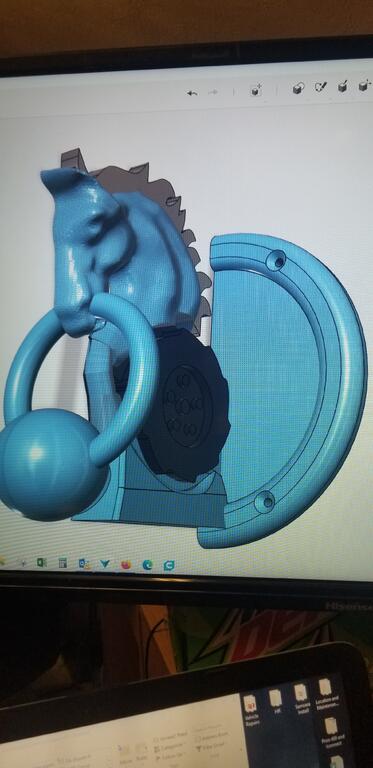Open the HR folder on laptop desktop
Image resolution: width=373 pixels, height=768 pixels.
276,703
